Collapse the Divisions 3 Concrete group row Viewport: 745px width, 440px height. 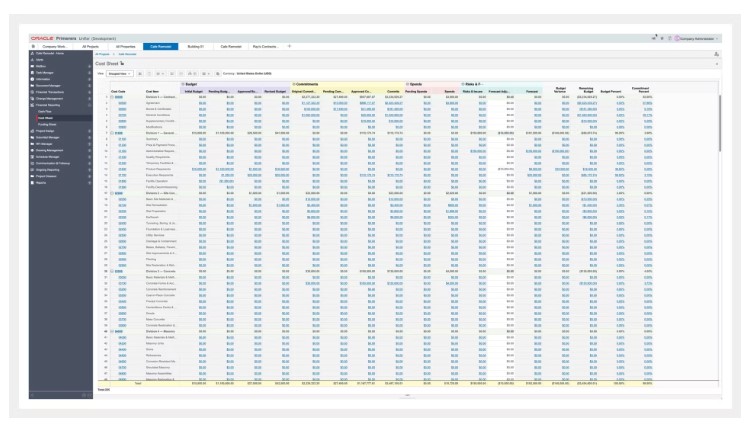tap(112, 271)
